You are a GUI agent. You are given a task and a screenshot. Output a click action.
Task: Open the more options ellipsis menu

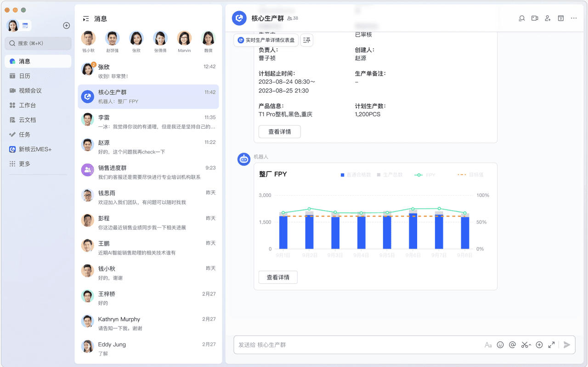(574, 18)
